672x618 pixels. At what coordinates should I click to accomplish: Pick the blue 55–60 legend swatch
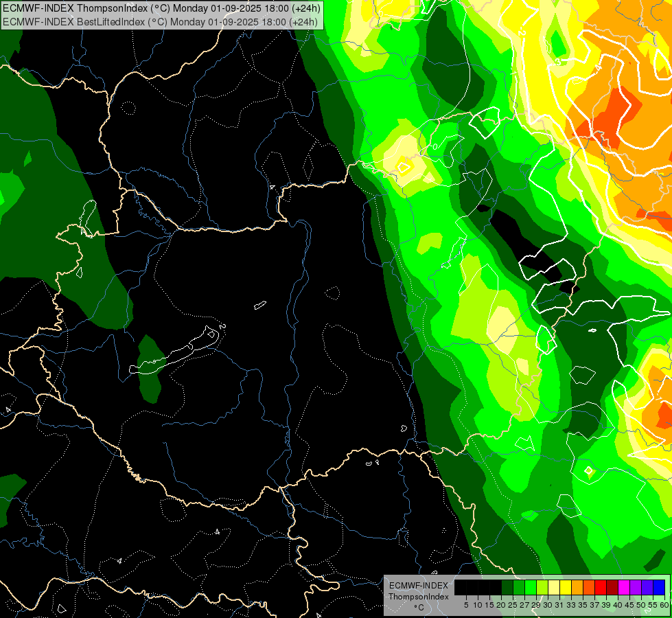[x=659, y=587]
